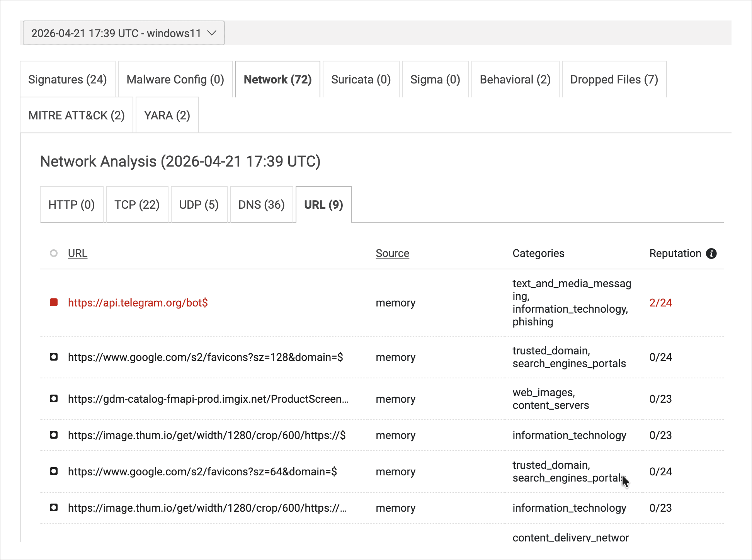Open the analysis date dropdown windows11
752x560 pixels.
point(124,33)
